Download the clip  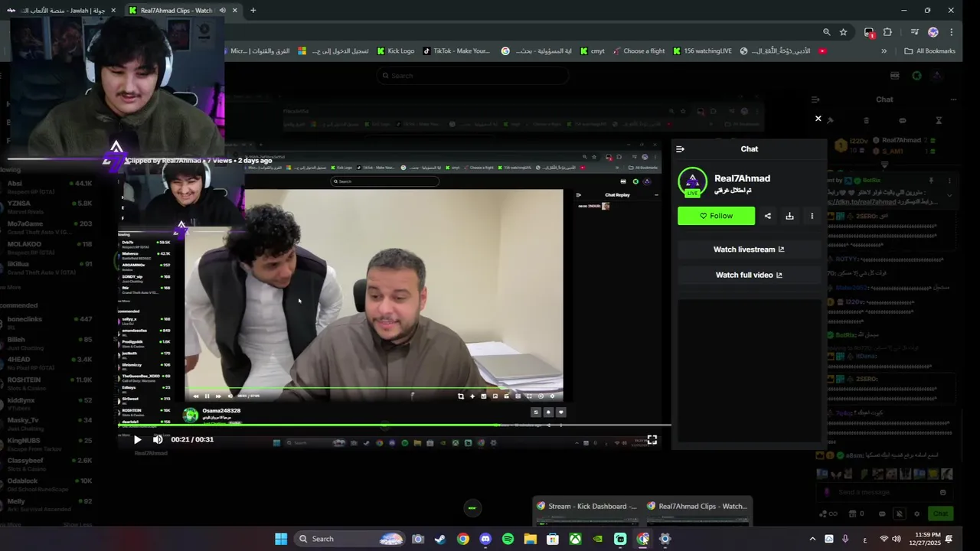(x=789, y=216)
